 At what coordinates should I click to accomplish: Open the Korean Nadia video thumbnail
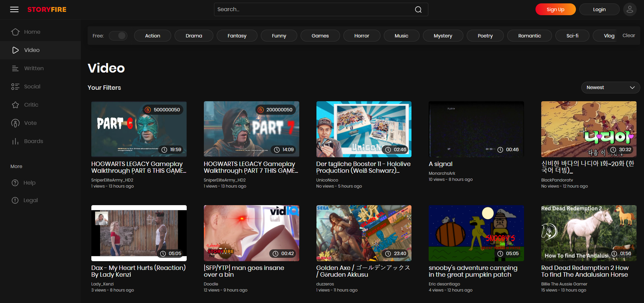pos(589,129)
